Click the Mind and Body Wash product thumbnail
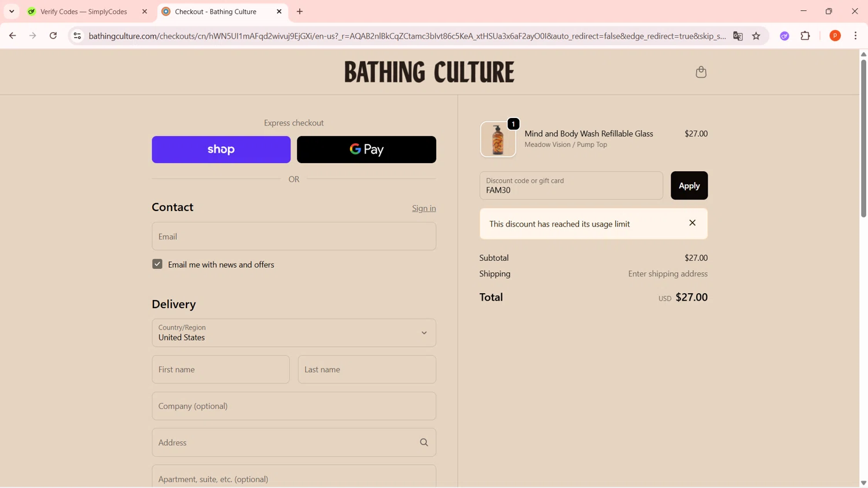 point(498,139)
